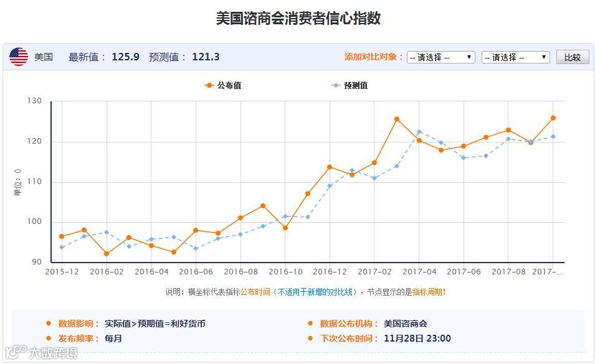This screenshot has height=364, width=595.
Task: Open the second 请选择 comparison dropdown
Action: point(516,57)
